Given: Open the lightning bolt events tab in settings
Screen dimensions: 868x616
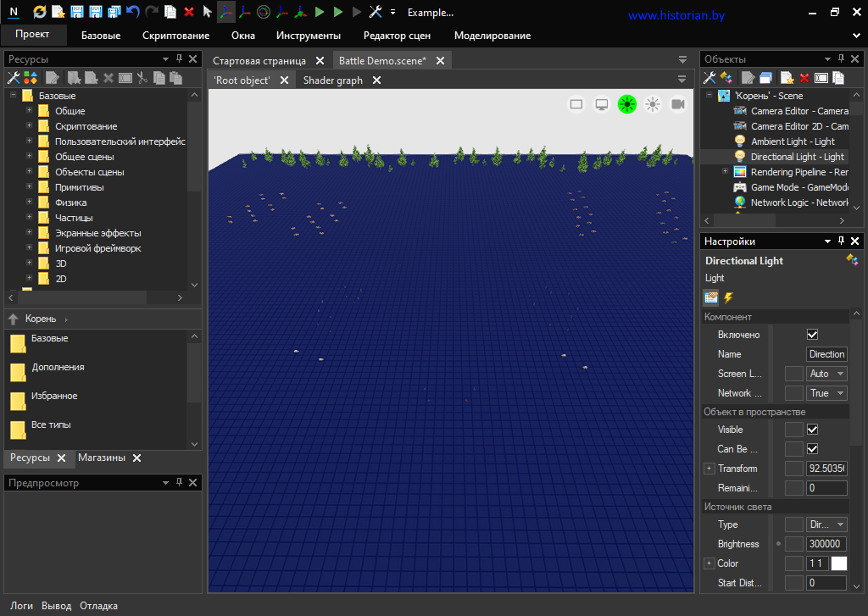Looking at the screenshot, I should pyautogui.click(x=728, y=297).
